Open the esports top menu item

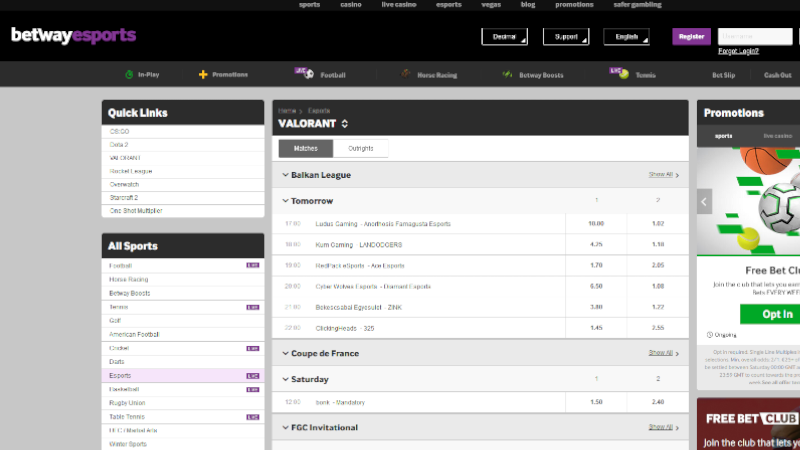coord(448,5)
